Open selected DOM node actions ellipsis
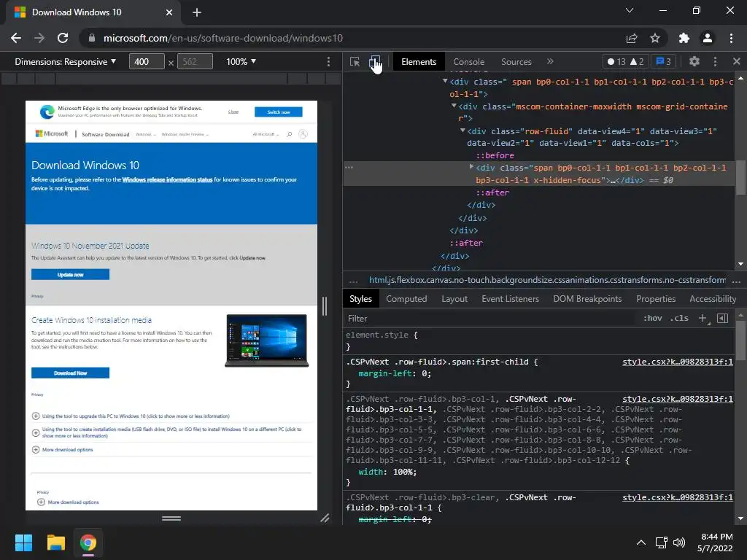 click(349, 168)
